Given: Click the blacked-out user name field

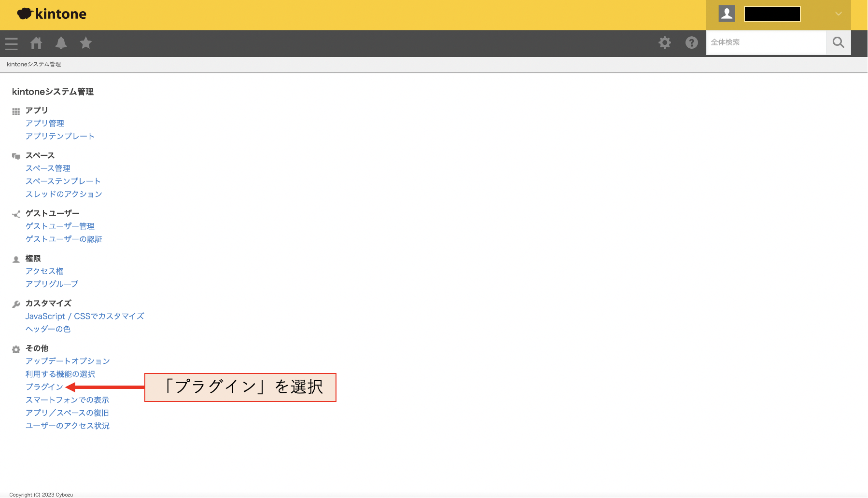Looking at the screenshot, I should coord(772,14).
